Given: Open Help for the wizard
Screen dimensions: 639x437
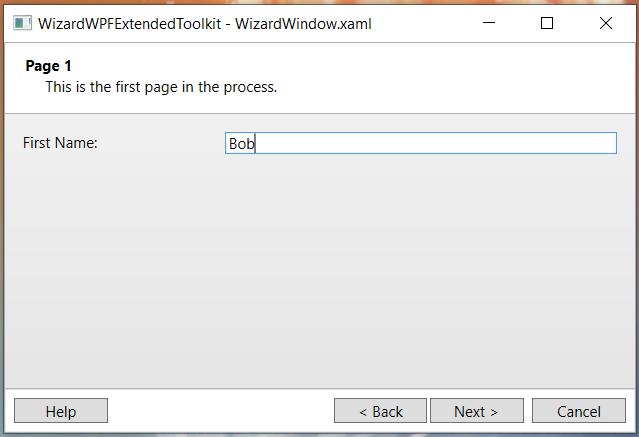Looking at the screenshot, I should (61, 411).
